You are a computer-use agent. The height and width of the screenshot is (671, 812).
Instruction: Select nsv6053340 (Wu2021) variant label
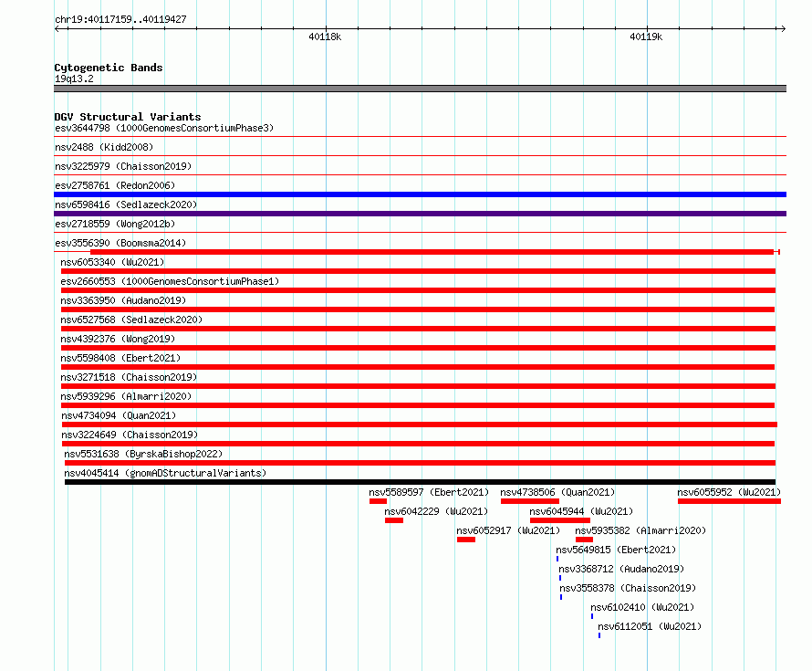point(112,262)
